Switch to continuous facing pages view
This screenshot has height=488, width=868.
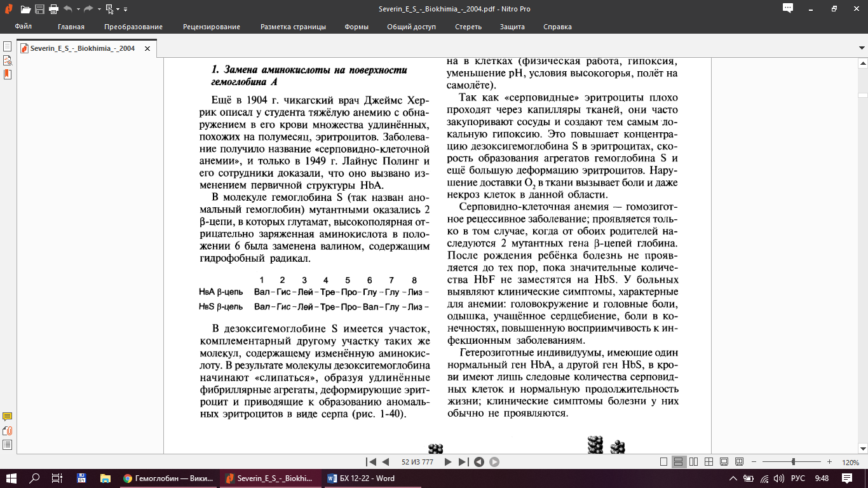point(709,462)
